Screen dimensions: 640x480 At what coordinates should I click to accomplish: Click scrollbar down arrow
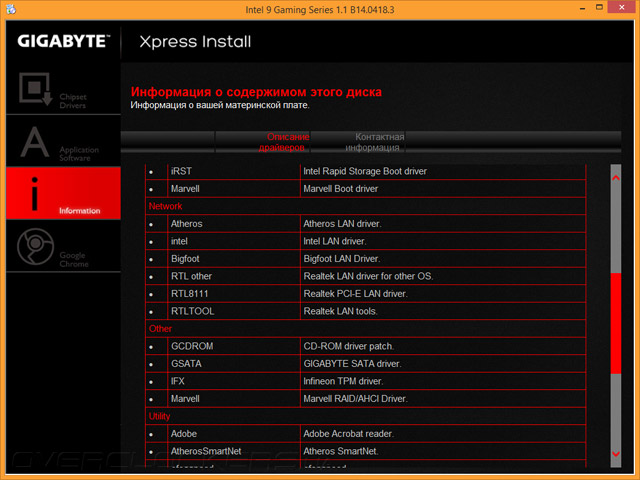(616, 454)
